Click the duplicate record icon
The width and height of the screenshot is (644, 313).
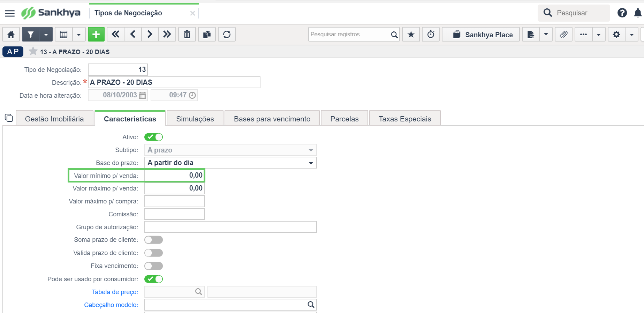207,34
